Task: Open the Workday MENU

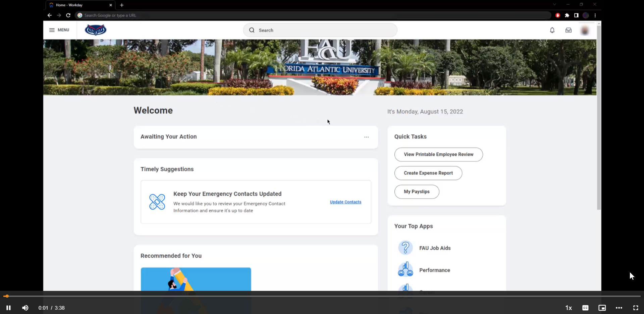Action: click(59, 30)
